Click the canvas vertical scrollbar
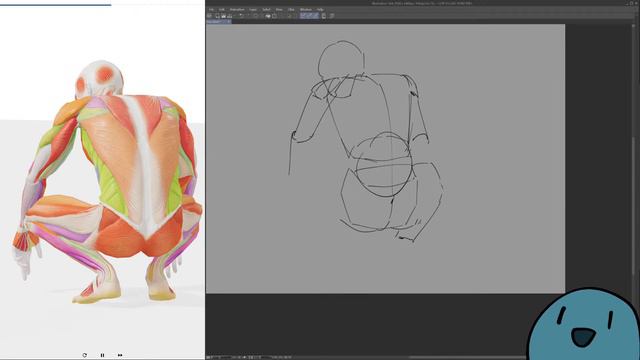The width and height of the screenshot is (640, 360). 633,206
